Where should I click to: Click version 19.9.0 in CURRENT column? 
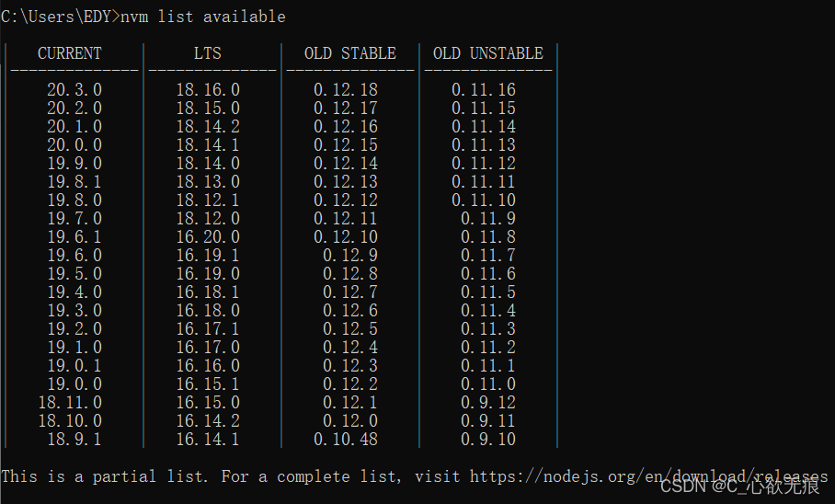pos(74,164)
